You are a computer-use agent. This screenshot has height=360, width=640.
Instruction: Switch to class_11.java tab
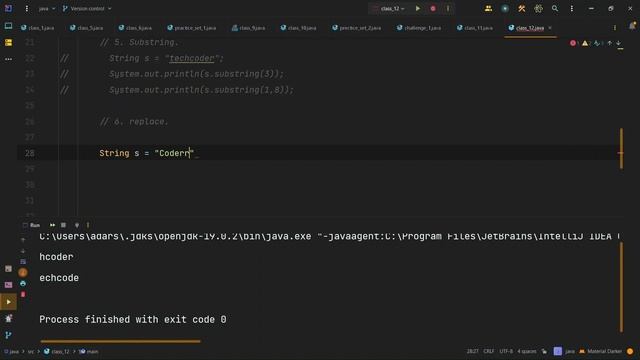coord(475,28)
